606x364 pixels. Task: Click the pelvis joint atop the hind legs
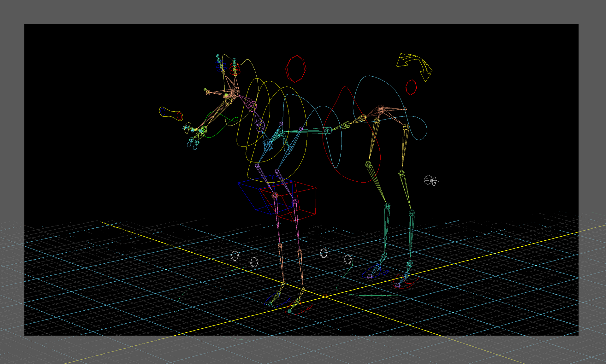(381, 109)
